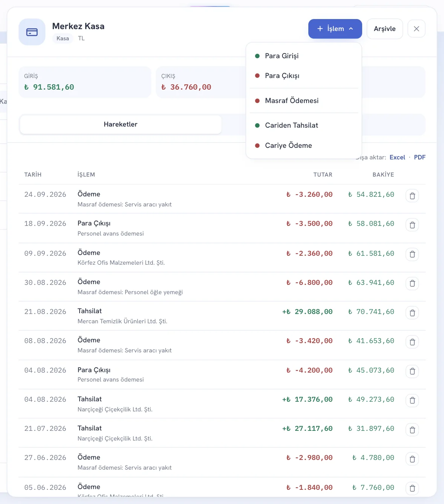Choose Para Girişi from the menu
444x504 pixels.
[304, 56]
